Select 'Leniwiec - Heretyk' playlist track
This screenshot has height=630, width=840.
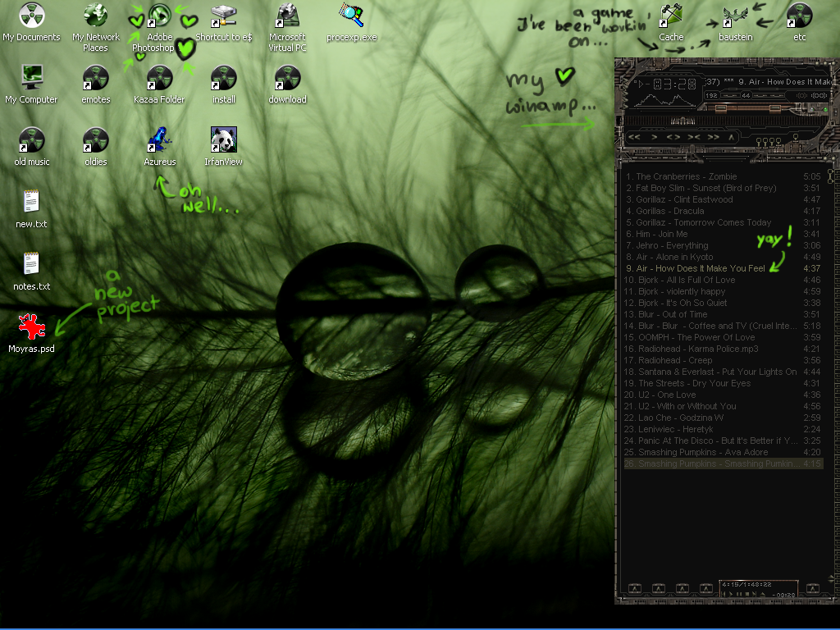pos(724,429)
